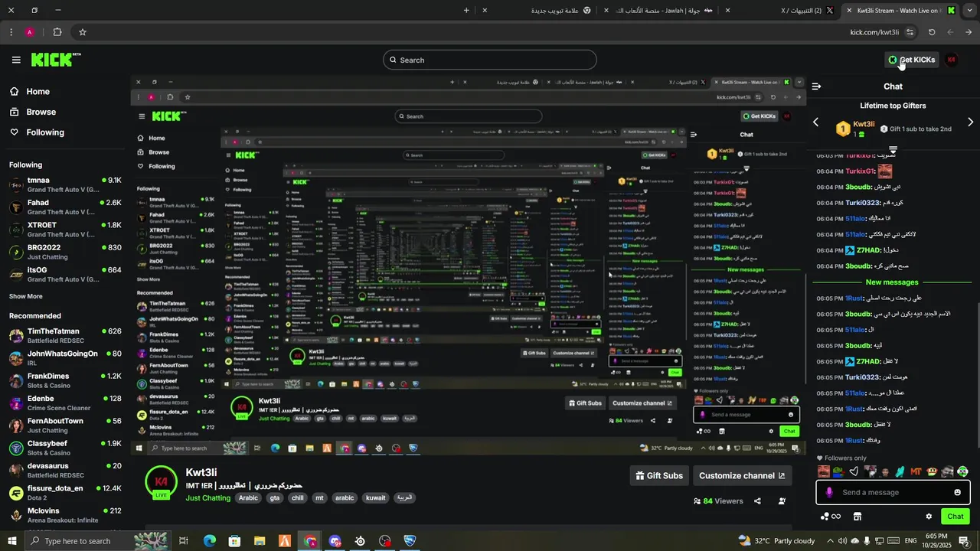Click the Gift Subs button
This screenshot has height=551, width=980.
pyautogui.click(x=659, y=475)
